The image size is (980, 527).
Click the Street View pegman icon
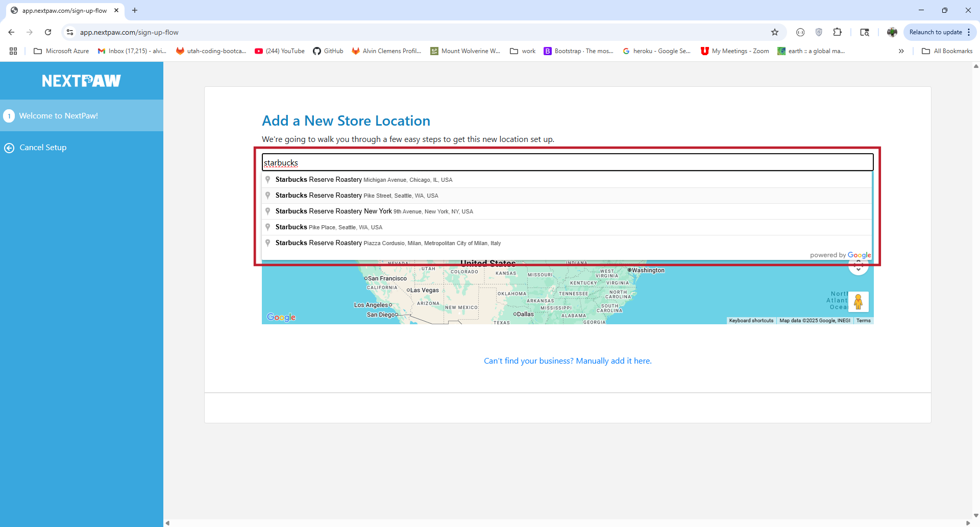(x=859, y=302)
